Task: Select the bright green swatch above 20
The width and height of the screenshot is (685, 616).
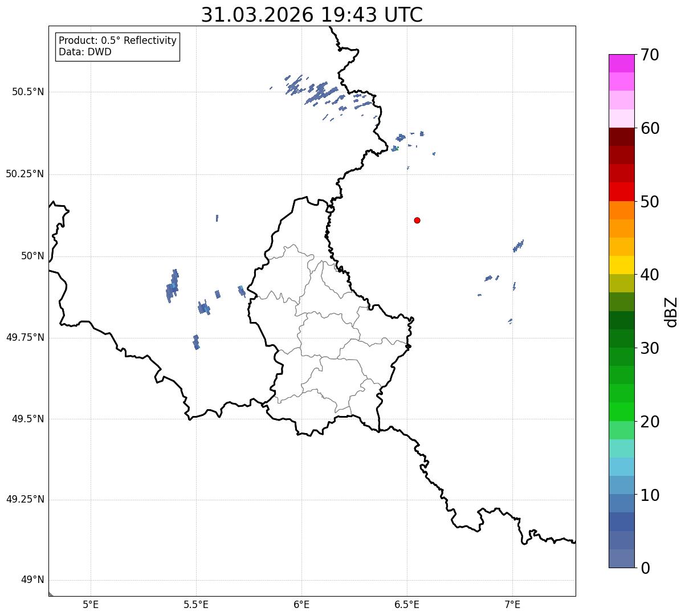Action: click(x=621, y=412)
